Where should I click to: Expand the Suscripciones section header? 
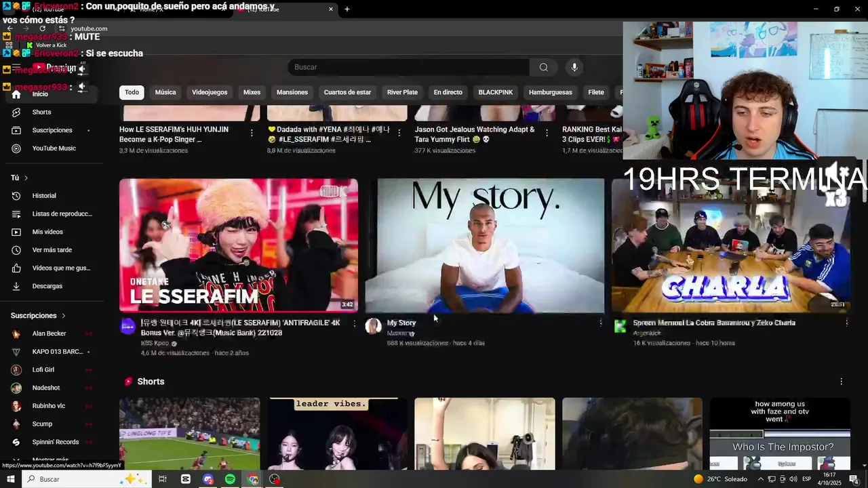coord(39,316)
